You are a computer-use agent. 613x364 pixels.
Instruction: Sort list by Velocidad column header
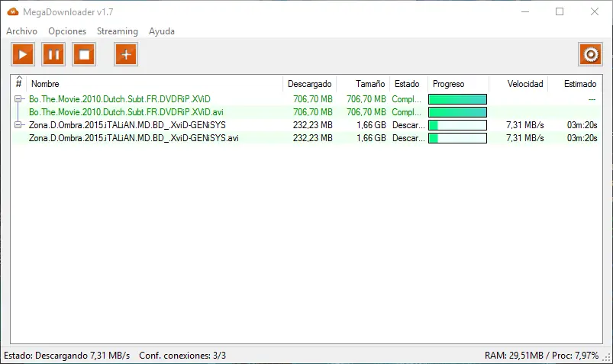tap(518, 84)
